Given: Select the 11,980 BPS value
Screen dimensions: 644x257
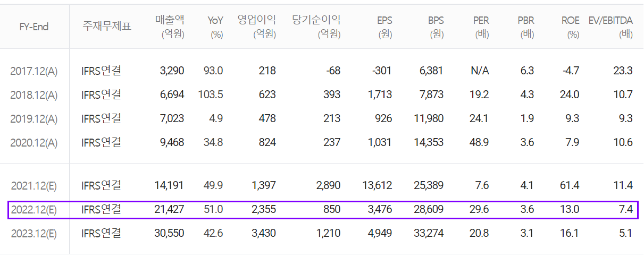Looking at the screenshot, I should coord(429,118).
